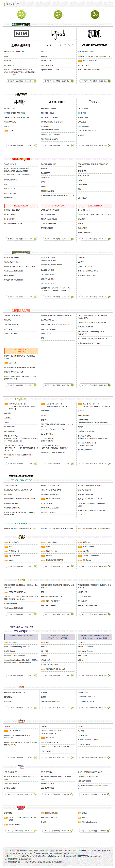This screenshot has width=115, height=868.
Task: Select TAHITI 80 in Red Marquee
Action: coord(82,171)
